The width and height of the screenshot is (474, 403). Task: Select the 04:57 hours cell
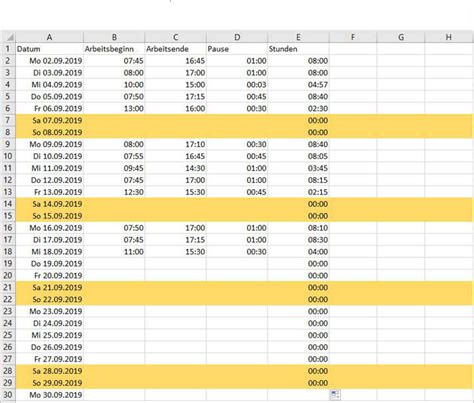point(298,85)
